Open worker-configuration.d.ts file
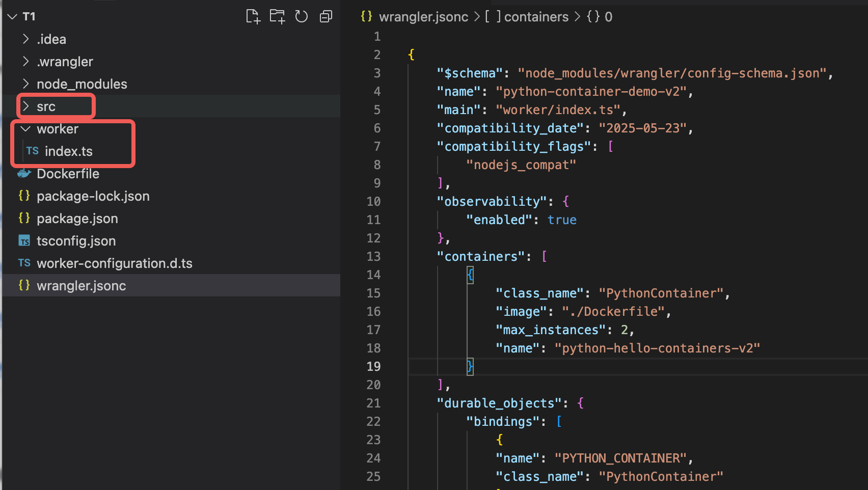This screenshot has height=490, width=868. [114, 263]
